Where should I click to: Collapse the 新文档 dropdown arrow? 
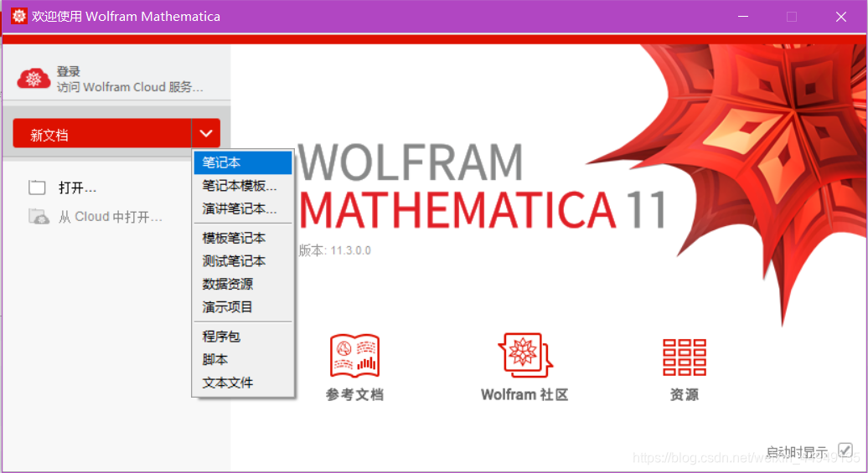(206, 133)
